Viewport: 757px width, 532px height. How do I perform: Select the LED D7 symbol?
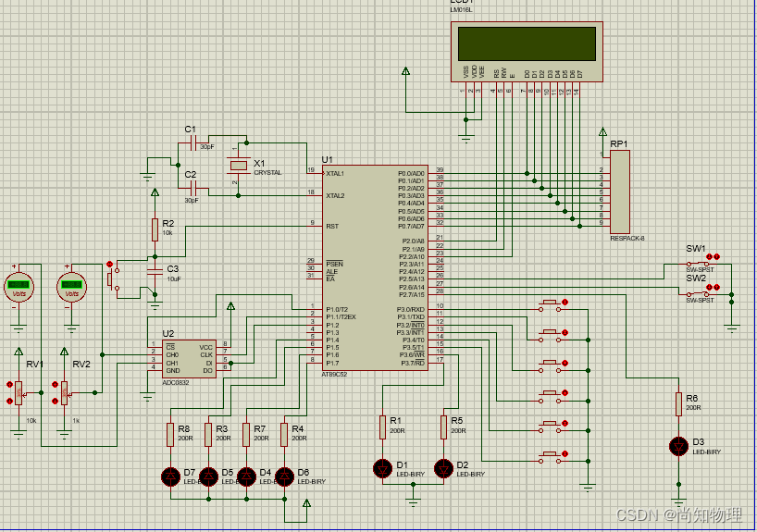tap(170, 476)
